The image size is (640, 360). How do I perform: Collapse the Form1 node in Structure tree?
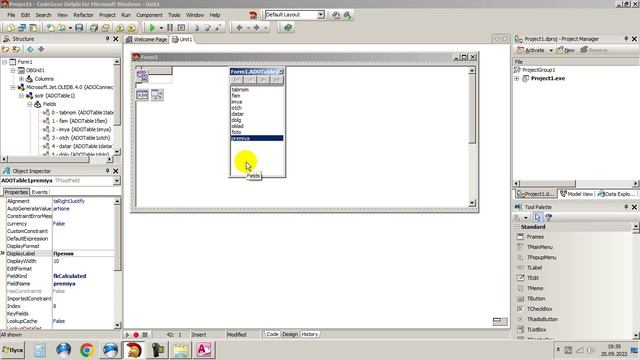click(x=4, y=62)
